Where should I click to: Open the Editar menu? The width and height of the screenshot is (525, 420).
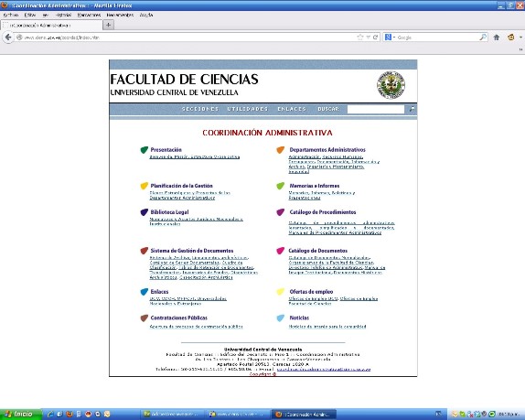30,15
